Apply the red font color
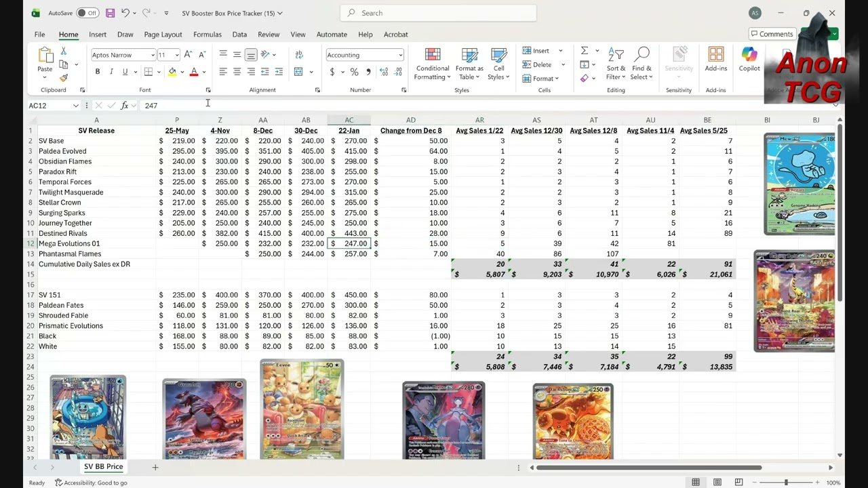This screenshot has height=488, width=868. (x=194, y=72)
